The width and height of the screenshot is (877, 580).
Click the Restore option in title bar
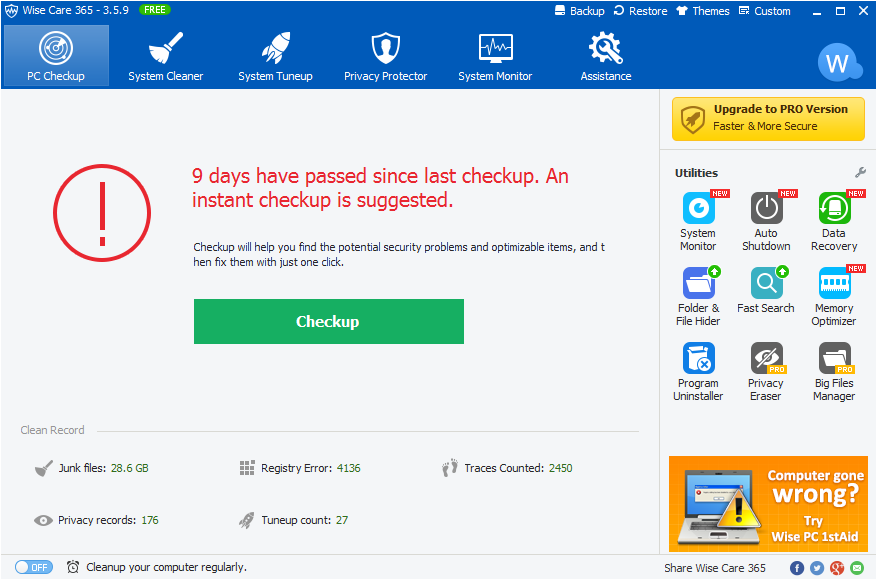coord(640,11)
